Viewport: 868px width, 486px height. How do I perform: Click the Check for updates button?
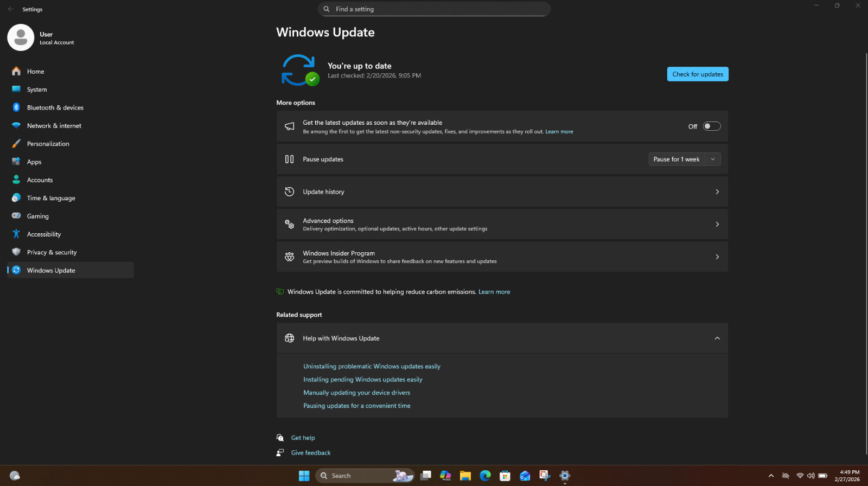698,74
